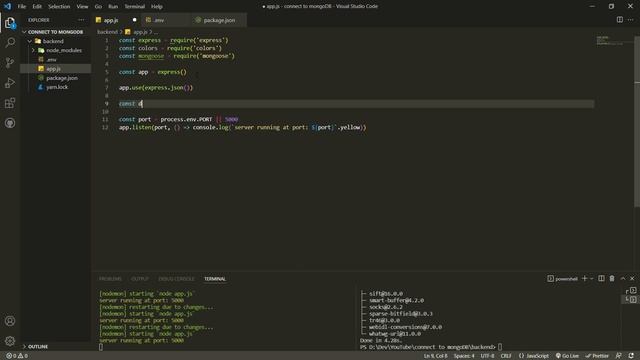Click Prettier in status bar
Viewport: 640px width, 360px height.
pos(597,356)
